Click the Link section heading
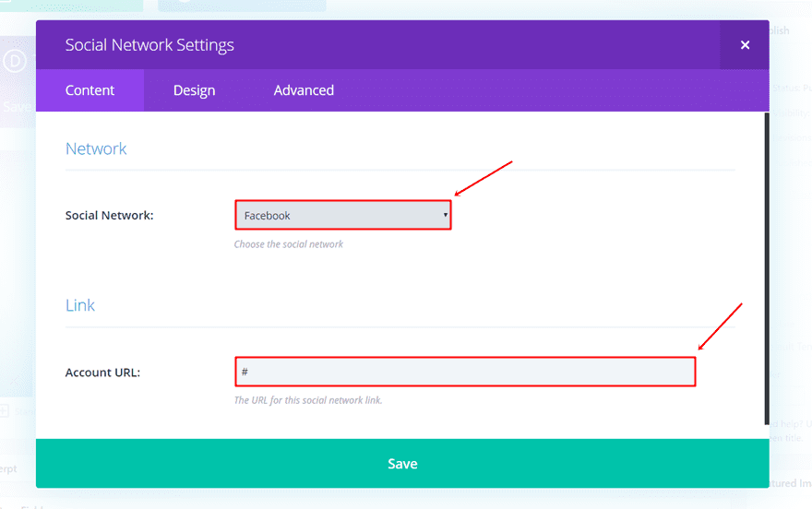Viewport: 812px width, 509px height. click(x=80, y=305)
